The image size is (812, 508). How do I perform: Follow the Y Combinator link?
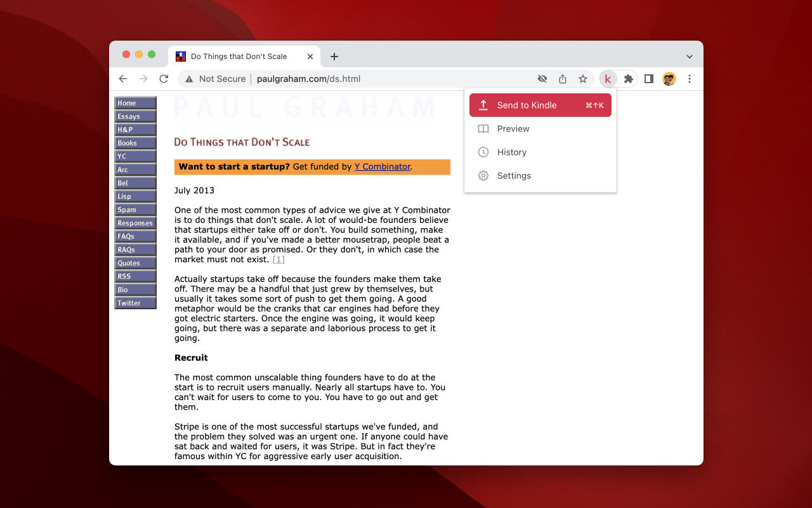[382, 166]
